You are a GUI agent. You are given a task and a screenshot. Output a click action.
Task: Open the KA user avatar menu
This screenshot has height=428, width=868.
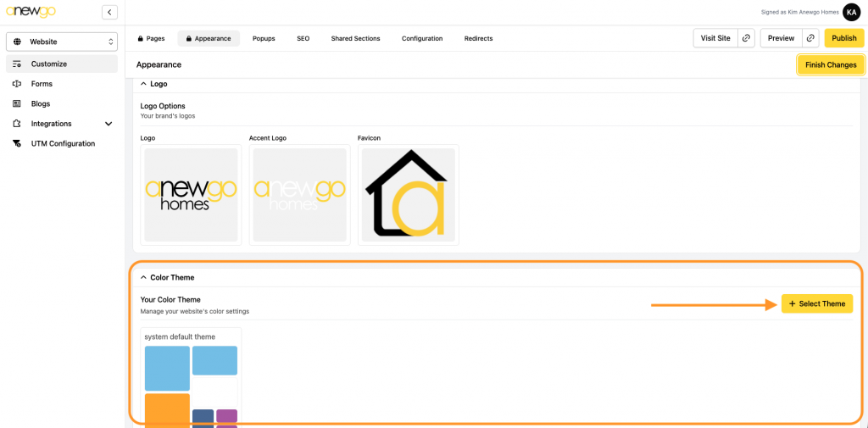851,12
